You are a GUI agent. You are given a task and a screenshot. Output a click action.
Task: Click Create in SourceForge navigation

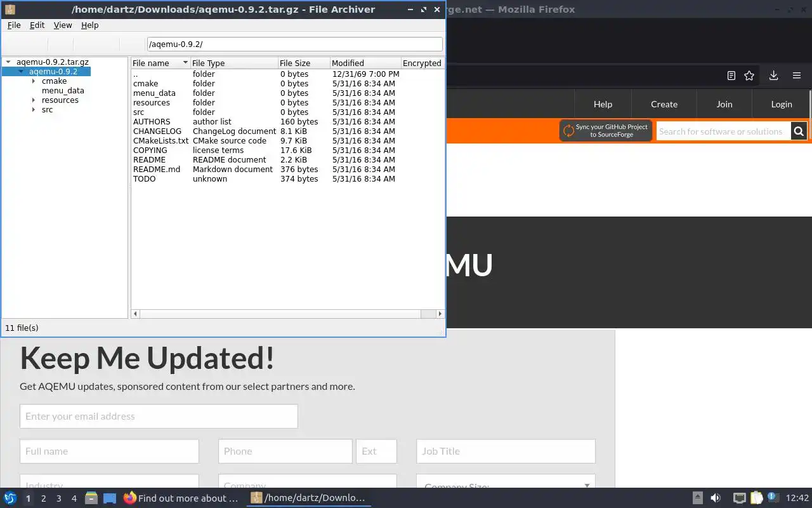tap(664, 104)
